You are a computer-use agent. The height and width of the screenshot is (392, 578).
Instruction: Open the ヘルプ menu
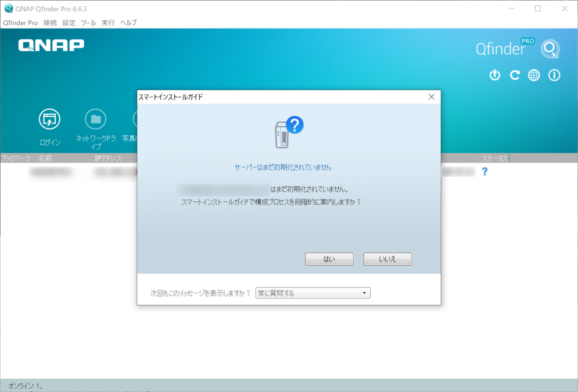point(128,23)
